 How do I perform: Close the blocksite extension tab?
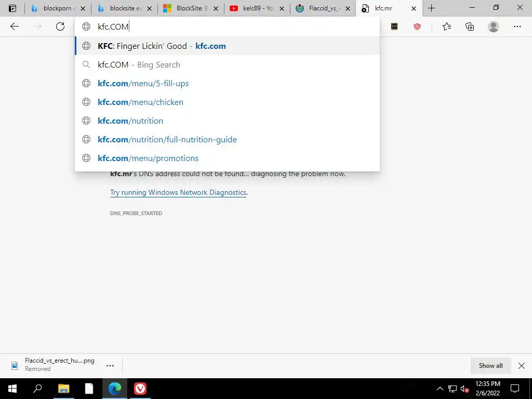coord(149,8)
